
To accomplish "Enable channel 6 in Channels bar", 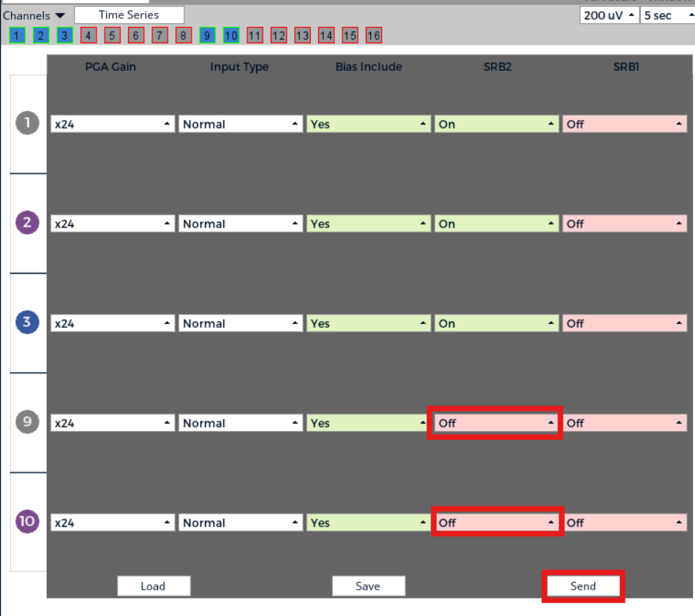I will (x=136, y=35).
